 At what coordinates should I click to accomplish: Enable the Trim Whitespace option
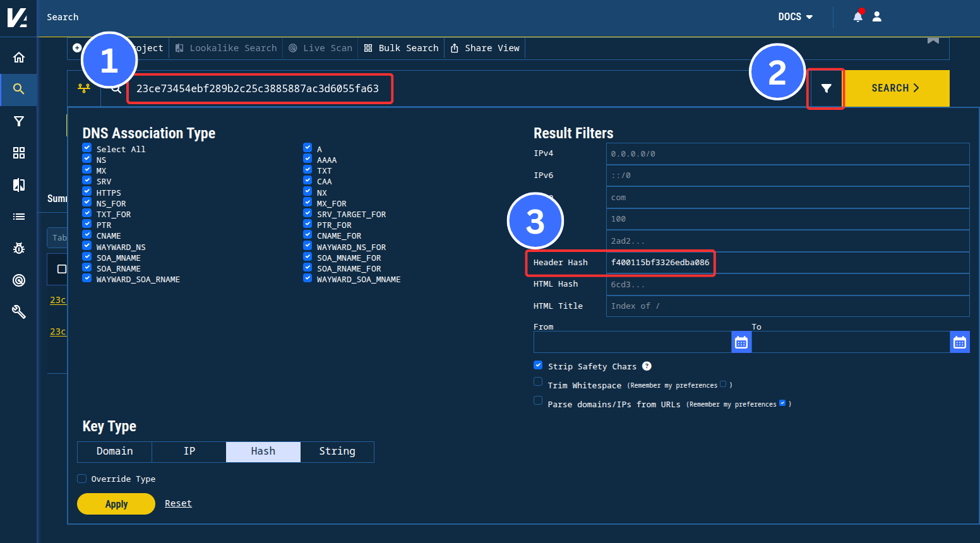click(538, 381)
